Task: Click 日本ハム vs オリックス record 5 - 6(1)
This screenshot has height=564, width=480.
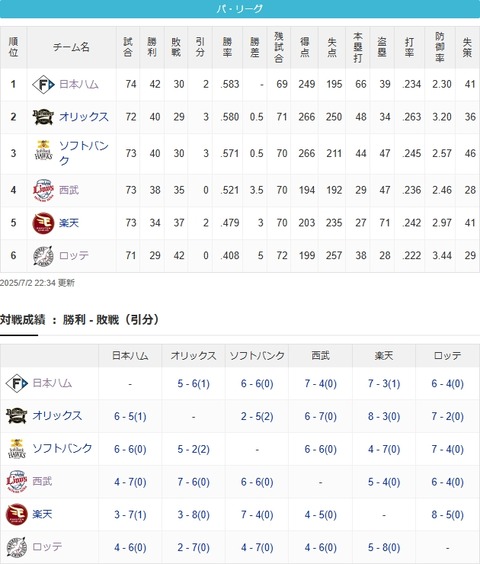Action: coord(193,383)
